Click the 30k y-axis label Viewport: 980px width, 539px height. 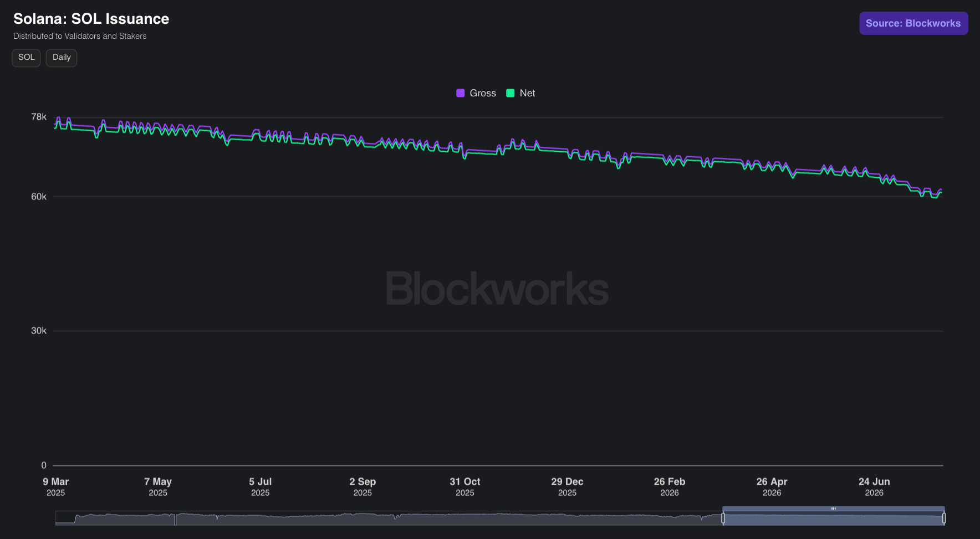point(39,331)
